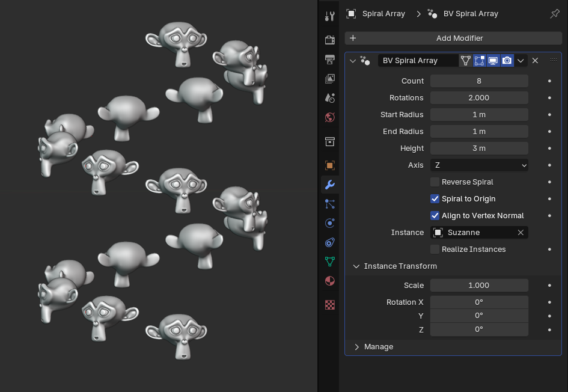Click the animate dot next to Scale
568x392 pixels.
click(x=549, y=286)
